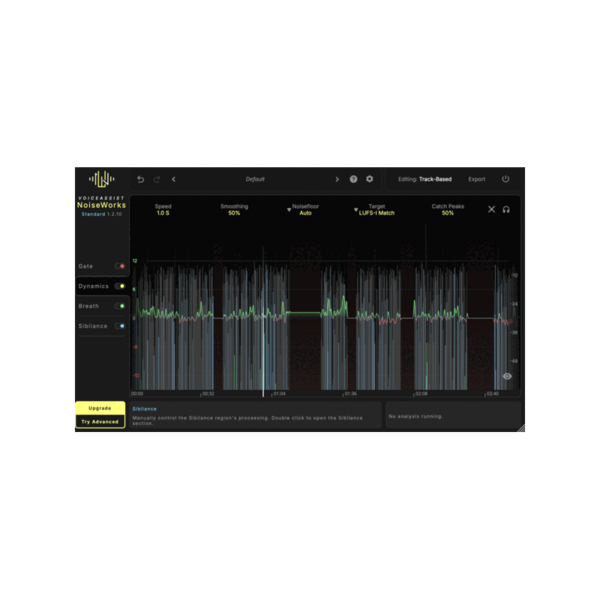Click the NoiseWorks waveform logo
Viewport: 600px width, 600px height.
click(x=101, y=179)
